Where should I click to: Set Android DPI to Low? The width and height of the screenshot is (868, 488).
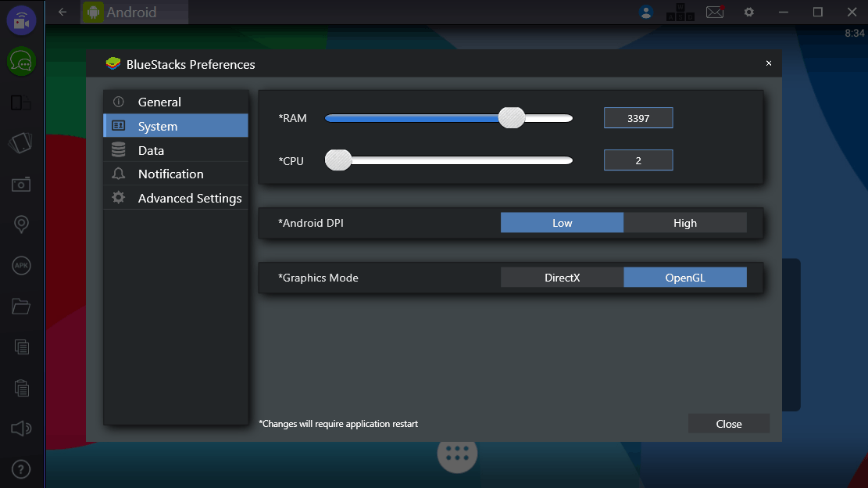(562, 223)
